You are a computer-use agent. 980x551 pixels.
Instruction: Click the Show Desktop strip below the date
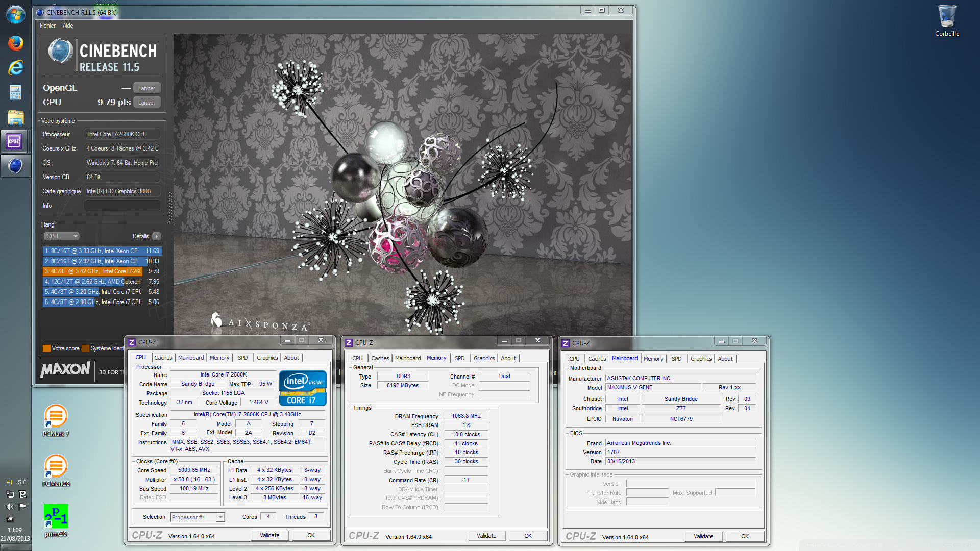pyautogui.click(x=15, y=547)
